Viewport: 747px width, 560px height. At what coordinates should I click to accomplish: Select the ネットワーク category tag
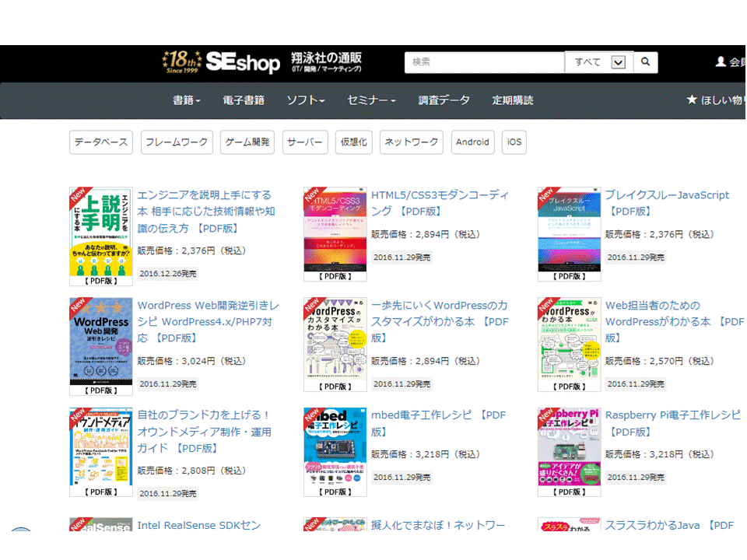coord(411,142)
